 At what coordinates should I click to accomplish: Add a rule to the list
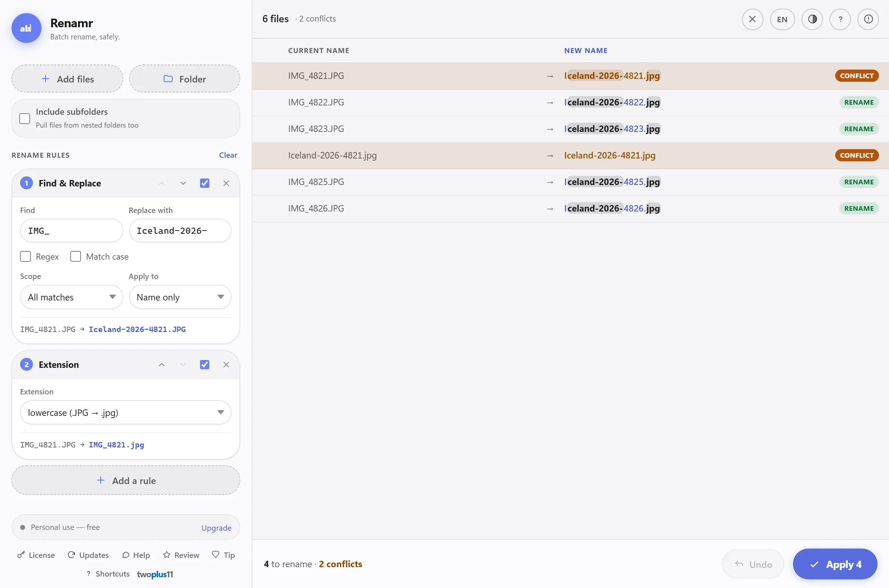coord(125,480)
